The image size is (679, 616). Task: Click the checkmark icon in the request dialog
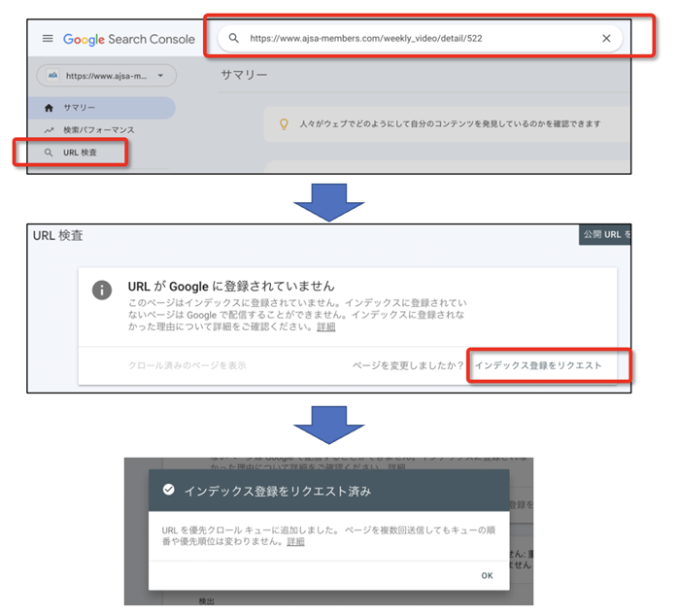(168, 490)
